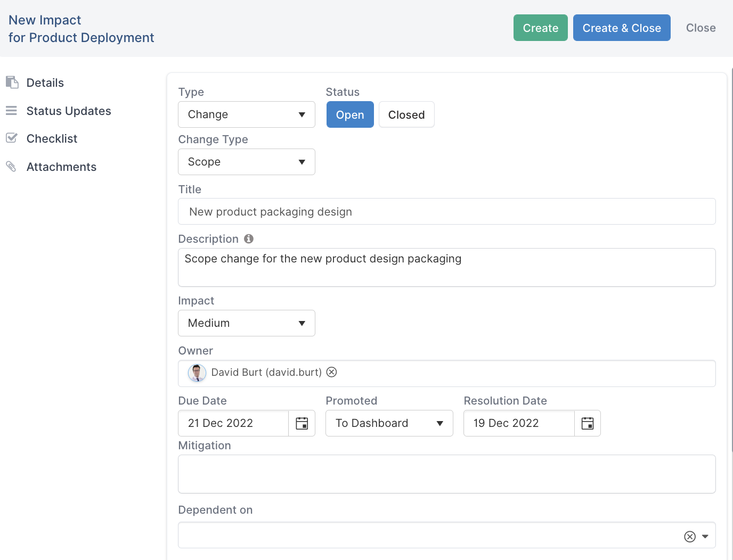Switch to the Status Updates section
733x560 pixels.
(69, 111)
